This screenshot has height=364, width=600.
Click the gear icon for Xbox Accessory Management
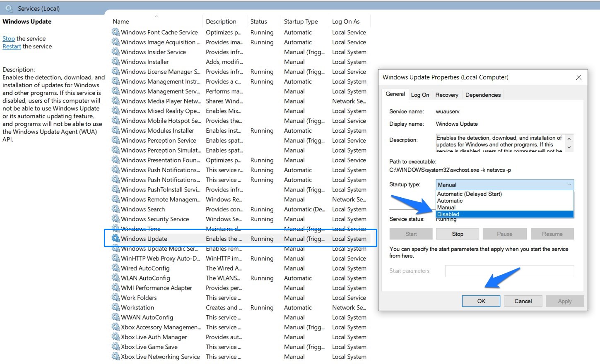point(116,327)
